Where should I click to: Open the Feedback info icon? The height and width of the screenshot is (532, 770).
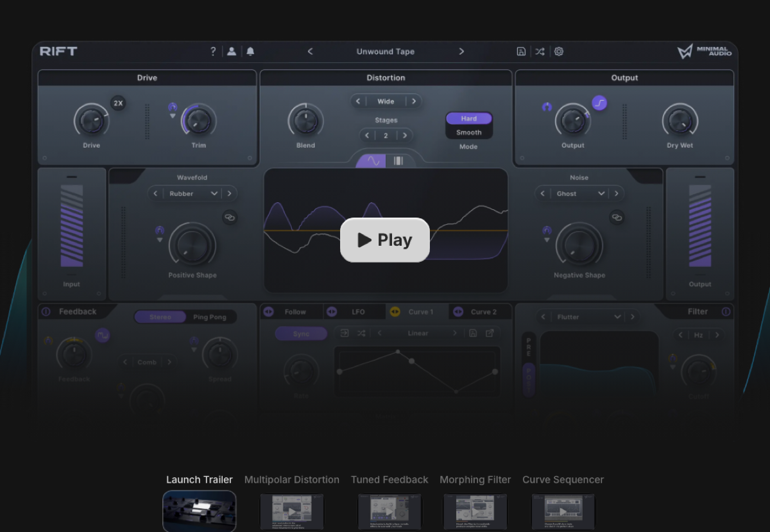pyautogui.click(x=46, y=312)
